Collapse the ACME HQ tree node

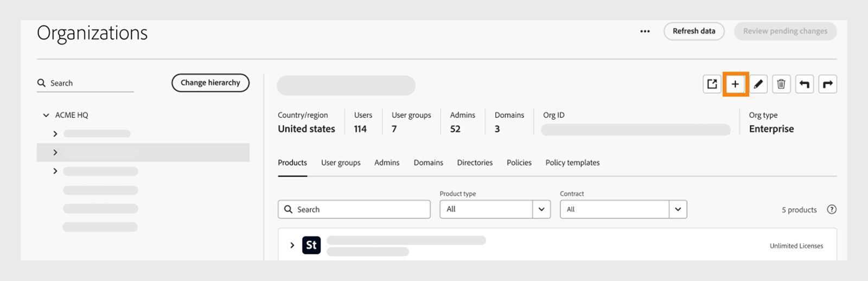(46, 115)
